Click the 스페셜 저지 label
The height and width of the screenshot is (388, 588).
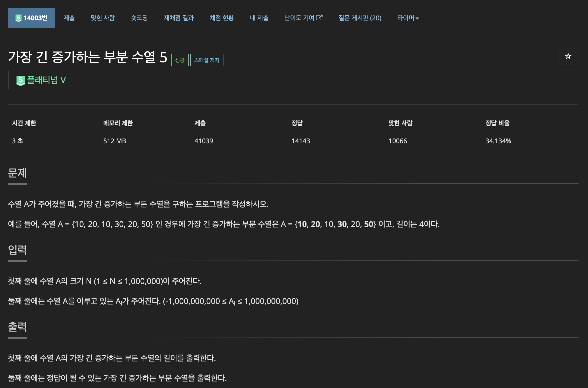pos(207,60)
